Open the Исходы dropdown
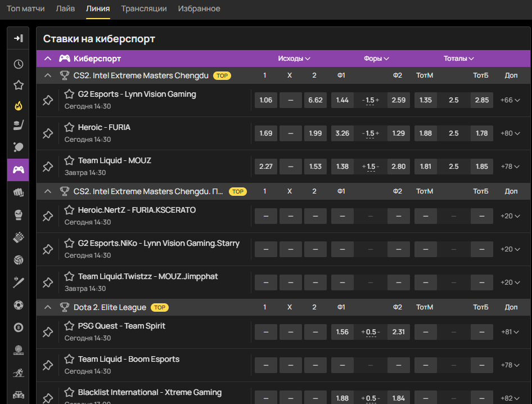 point(294,59)
